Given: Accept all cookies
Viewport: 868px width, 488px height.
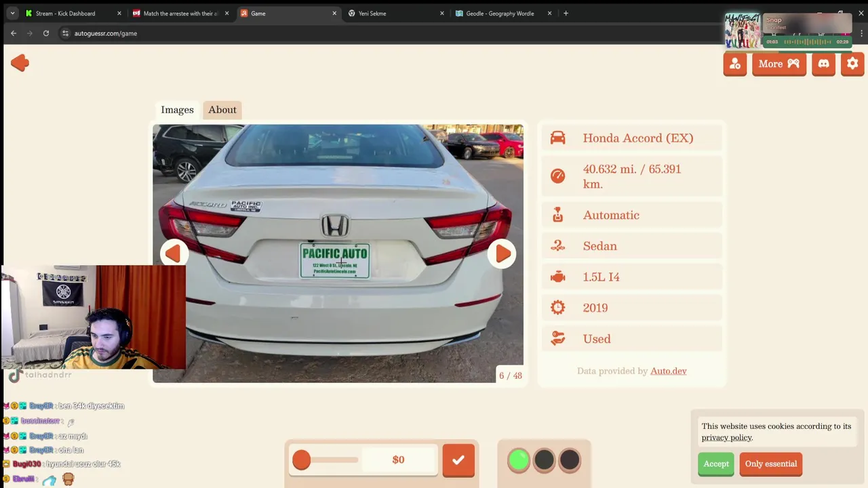Looking at the screenshot, I should tap(716, 464).
